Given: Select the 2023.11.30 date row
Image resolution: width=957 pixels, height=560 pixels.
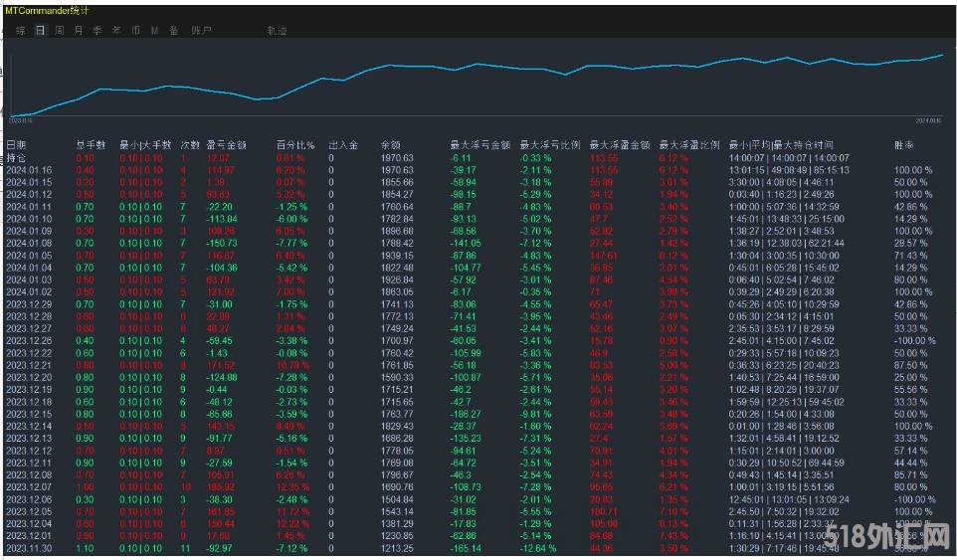Looking at the screenshot, I should [x=29, y=548].
